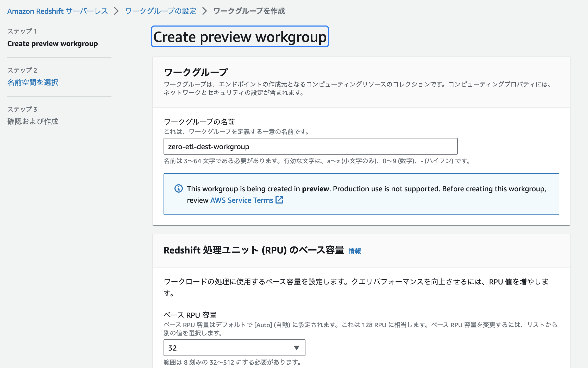Screen dimensions: 588x368
Task: Open step 2 名前空間を選択 link
Action: pyautogui.click(x=33, y=83)
